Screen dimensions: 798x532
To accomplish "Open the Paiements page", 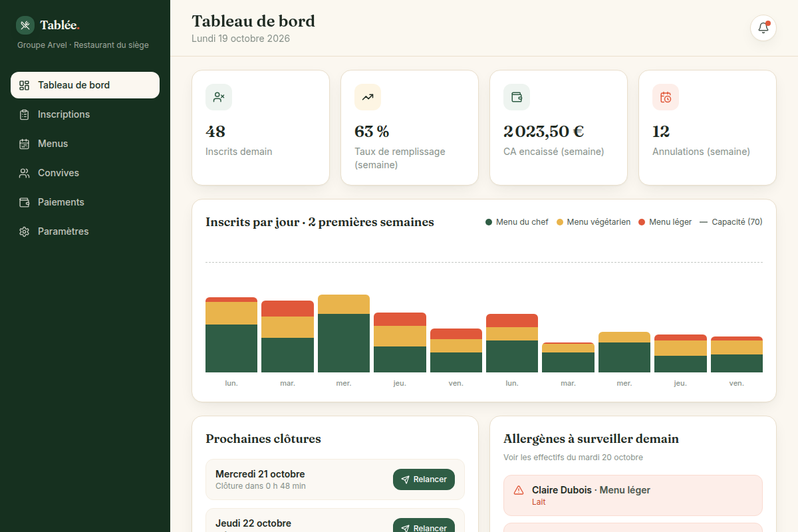I will [85, 202].
